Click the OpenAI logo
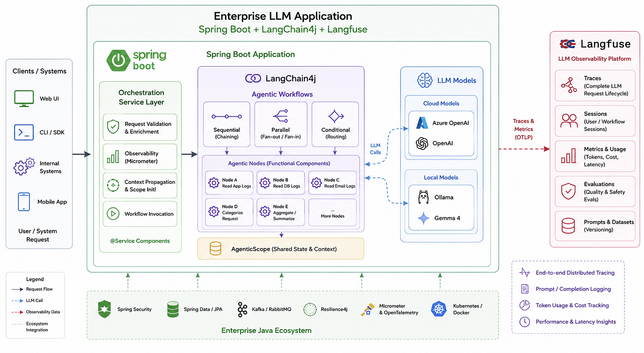The height and width of the screenshot is (353, 644). pos(422,143)
